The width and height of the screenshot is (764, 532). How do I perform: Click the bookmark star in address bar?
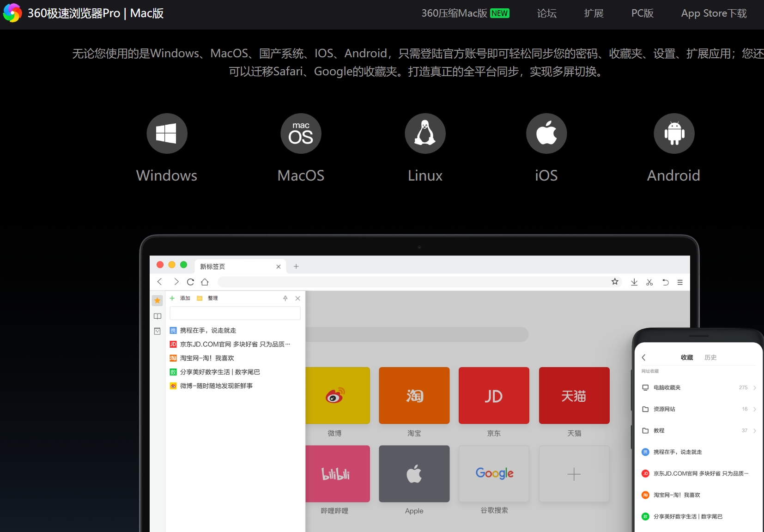pos(615,282)
